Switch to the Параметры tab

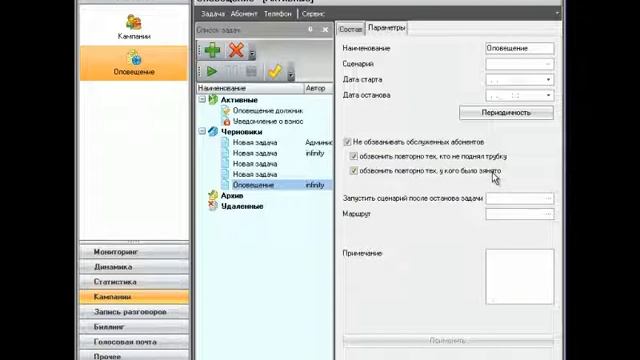point(387,28)
